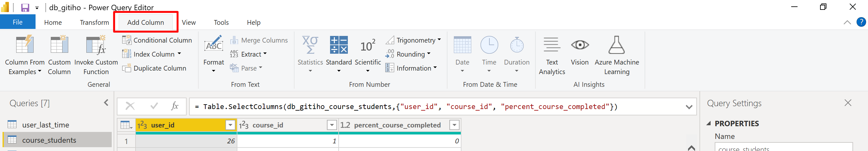Change percent_course_completed data type icon
Screen dimensions: 868x151
[x=345, y=125]
